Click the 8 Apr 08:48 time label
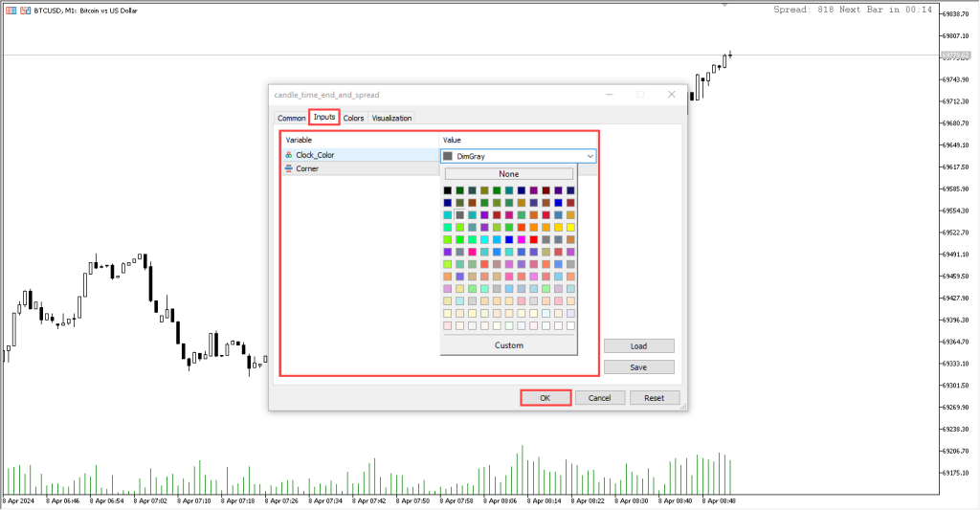This screenshot has width=980, height=510. point(718,500)
